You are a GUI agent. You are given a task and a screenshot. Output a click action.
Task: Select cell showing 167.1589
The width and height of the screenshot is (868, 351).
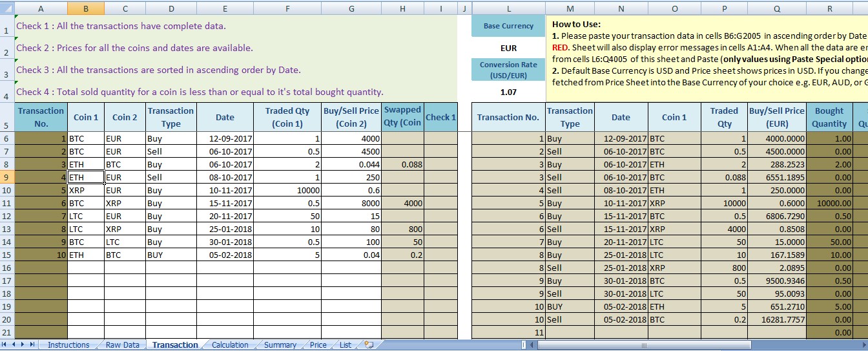pos(776,255)
